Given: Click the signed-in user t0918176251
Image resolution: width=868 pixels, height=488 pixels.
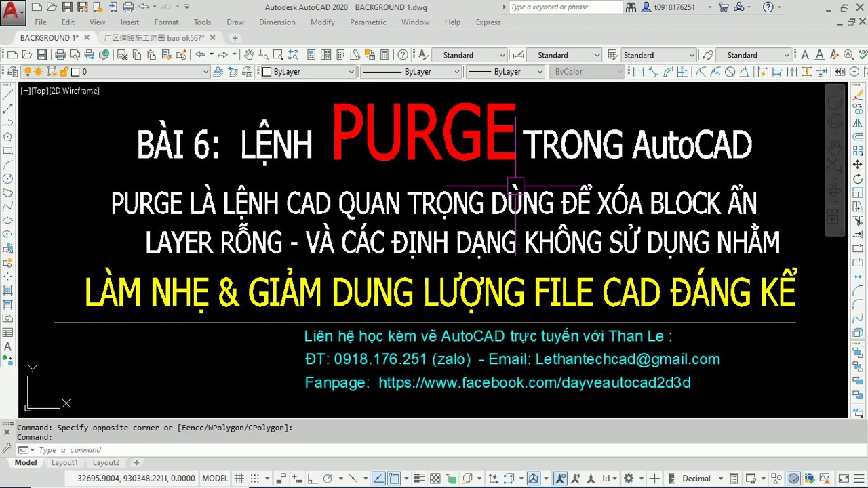Looking at the screenshot, I should (x=675, y=7).
